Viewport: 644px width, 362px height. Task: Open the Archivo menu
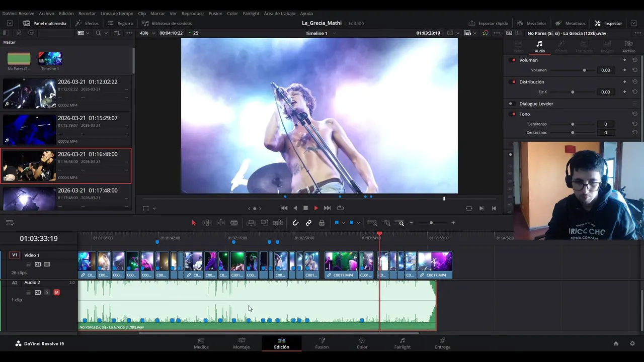(46, 14)
